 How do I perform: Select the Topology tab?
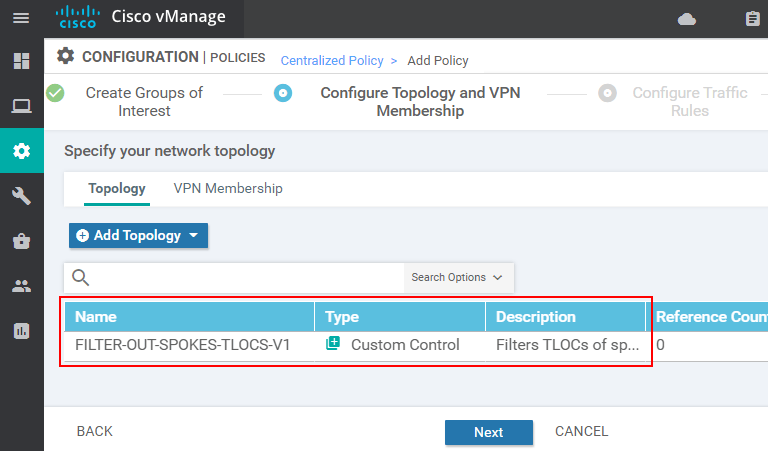click(x=116, y=188)
